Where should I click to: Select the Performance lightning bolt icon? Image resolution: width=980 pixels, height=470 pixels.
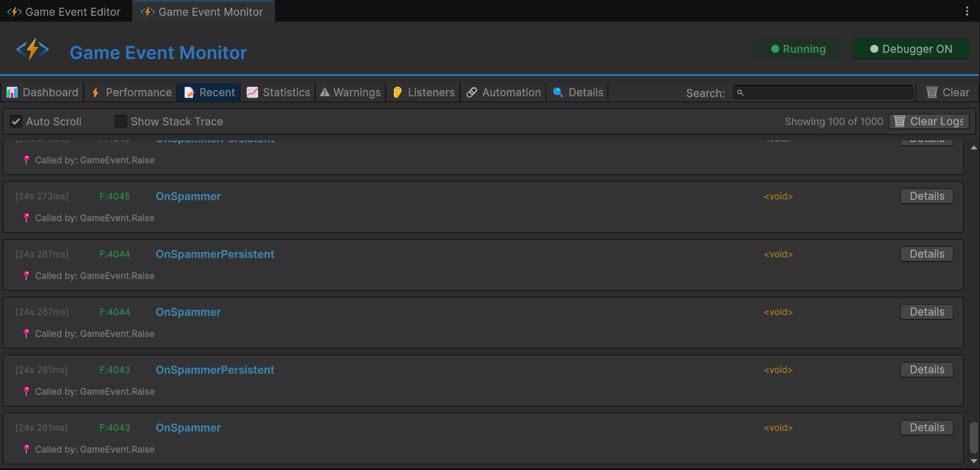(95, 92)
